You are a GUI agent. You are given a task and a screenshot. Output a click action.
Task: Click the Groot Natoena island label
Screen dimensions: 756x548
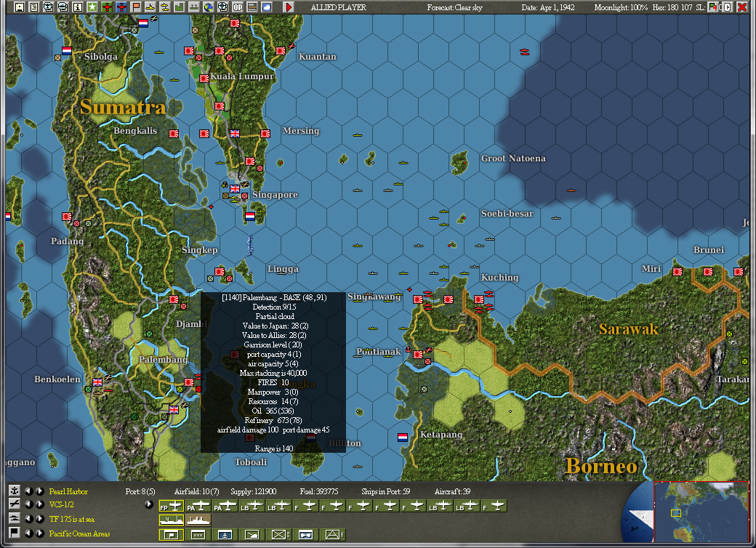pos(513,158)
